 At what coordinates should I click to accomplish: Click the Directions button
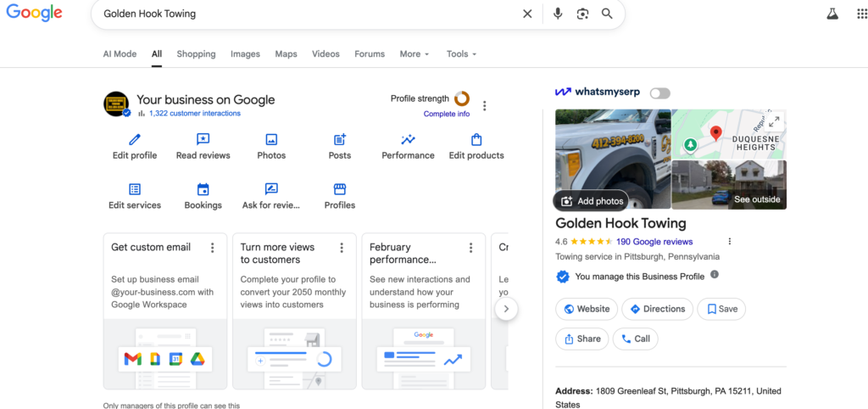pos(657,309)
